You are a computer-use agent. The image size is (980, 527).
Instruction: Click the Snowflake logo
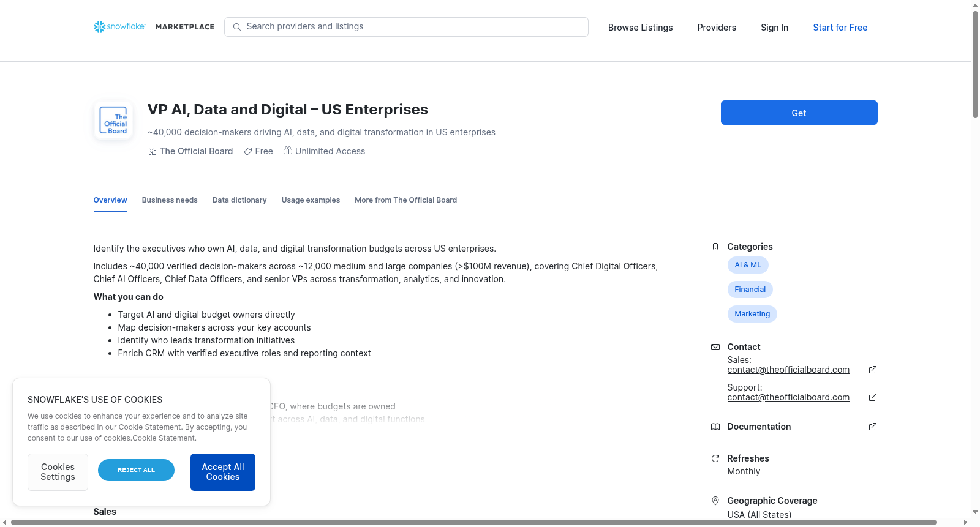click(x=119, y=27)
